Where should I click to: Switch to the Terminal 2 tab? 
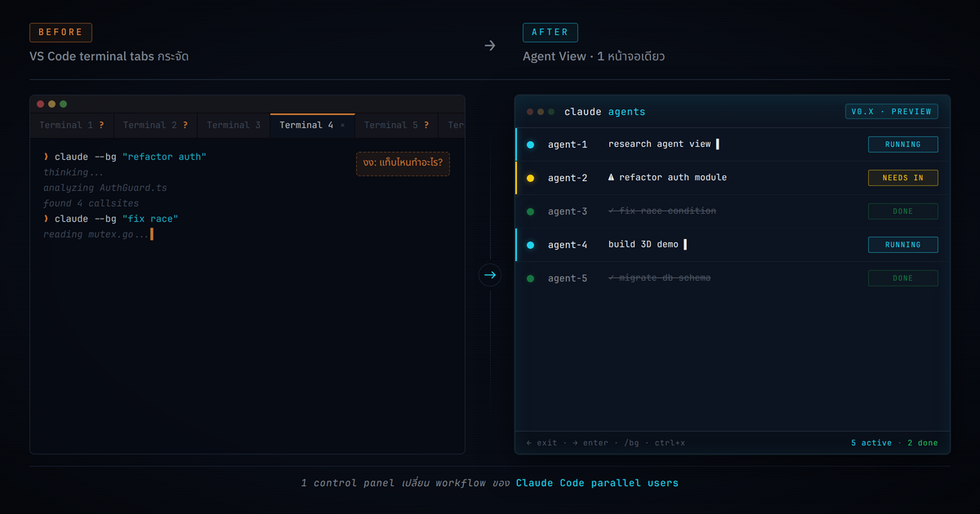(155, 125)
